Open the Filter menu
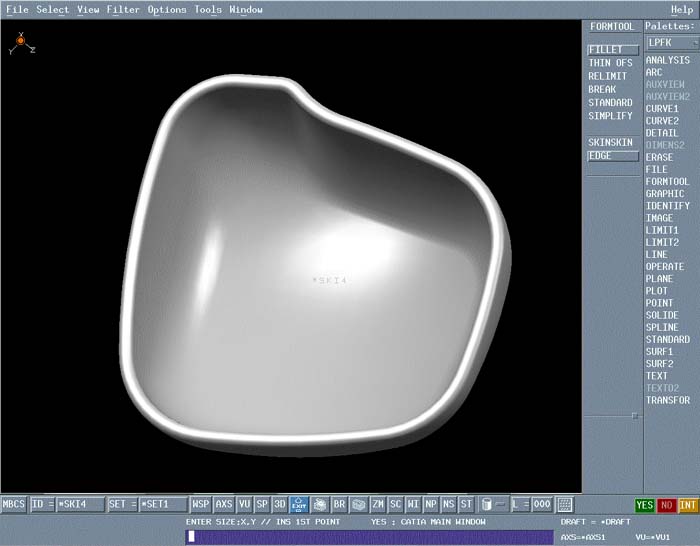This screenshot has height=546, width=700. point(124,10)
